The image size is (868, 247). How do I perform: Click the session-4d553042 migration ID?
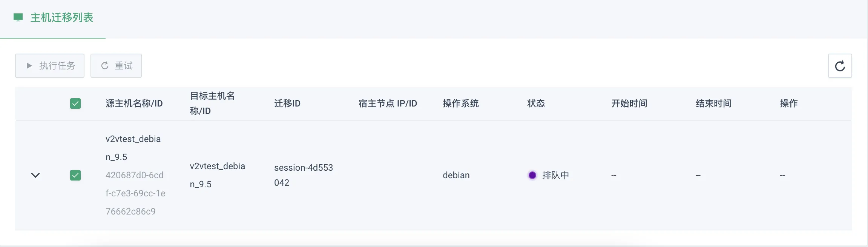pyautogui.click(x=304, y=175)
